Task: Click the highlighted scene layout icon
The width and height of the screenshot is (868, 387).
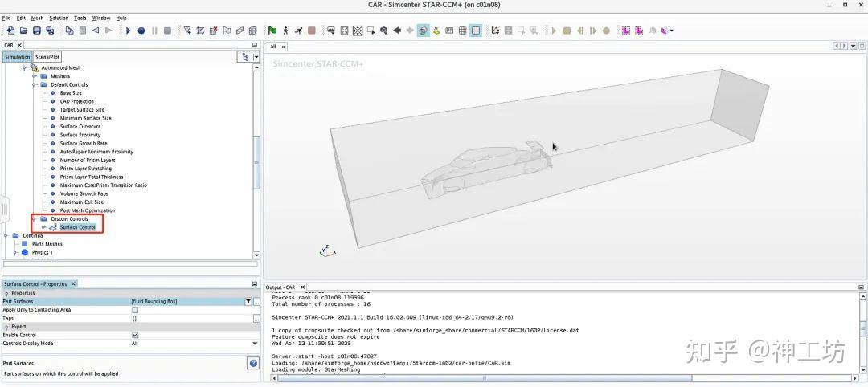Action: (x=476, y=31)
